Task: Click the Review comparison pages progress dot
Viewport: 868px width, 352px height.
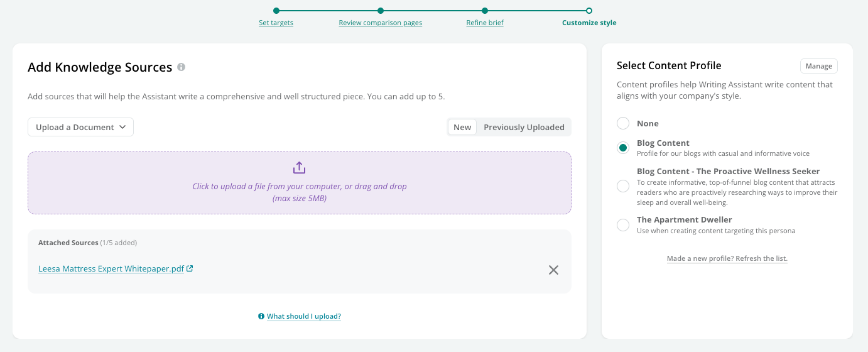Action: tap(381, 10)
